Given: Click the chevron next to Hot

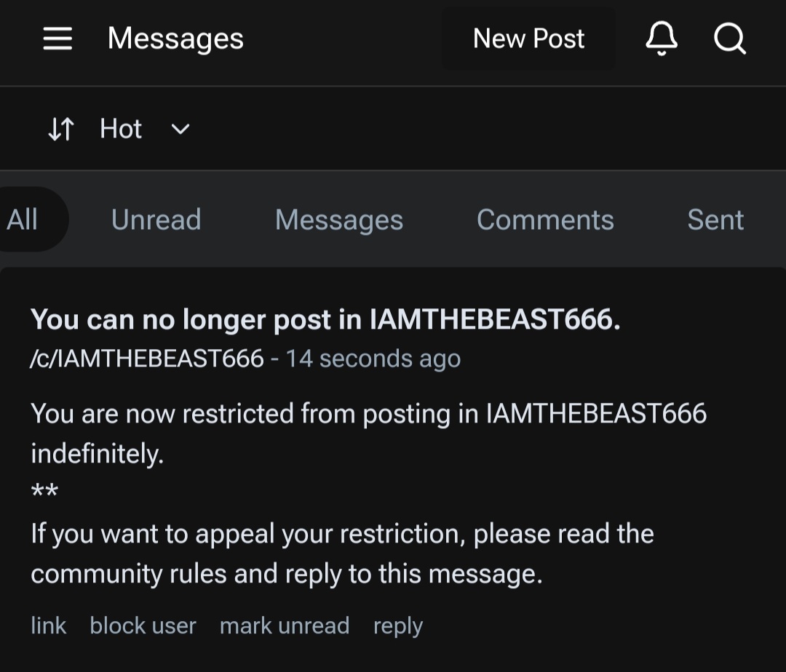Looking at the screenshot, I should point(180,129).
